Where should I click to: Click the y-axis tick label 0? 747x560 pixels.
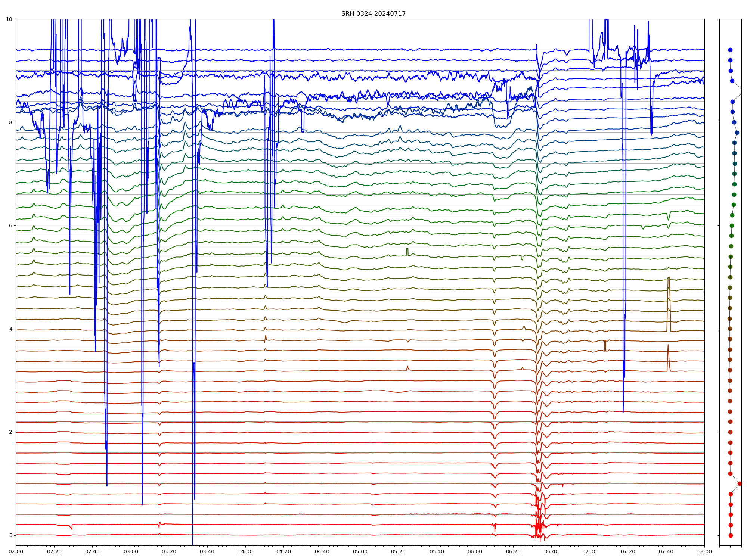point(11,535)
